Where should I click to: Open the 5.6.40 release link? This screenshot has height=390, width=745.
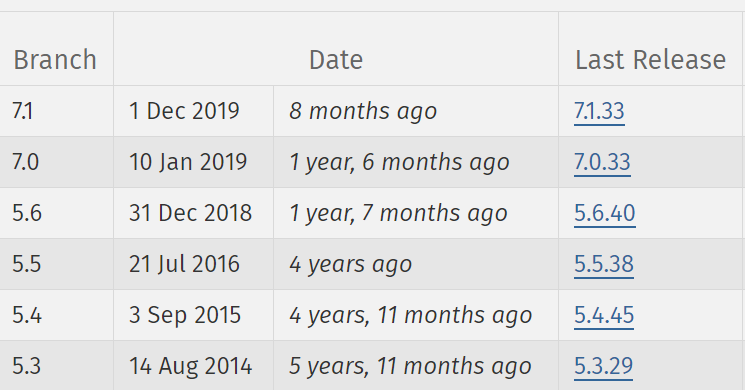[604, 213]
